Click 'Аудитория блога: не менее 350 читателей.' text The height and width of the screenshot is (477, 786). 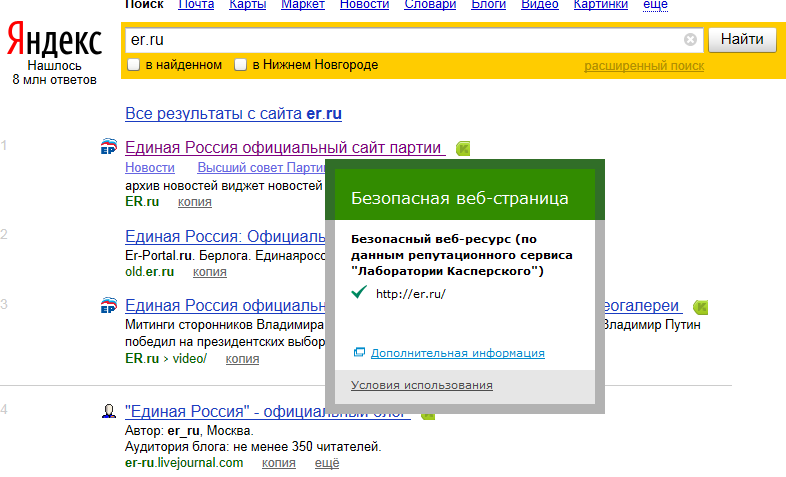click(253, 446)
